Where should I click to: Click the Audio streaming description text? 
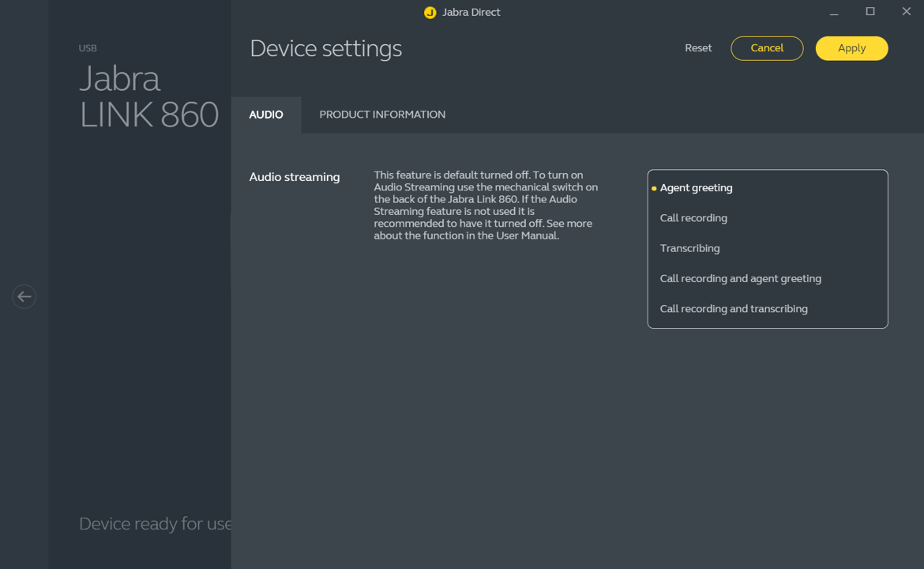[x=486, y=205]
